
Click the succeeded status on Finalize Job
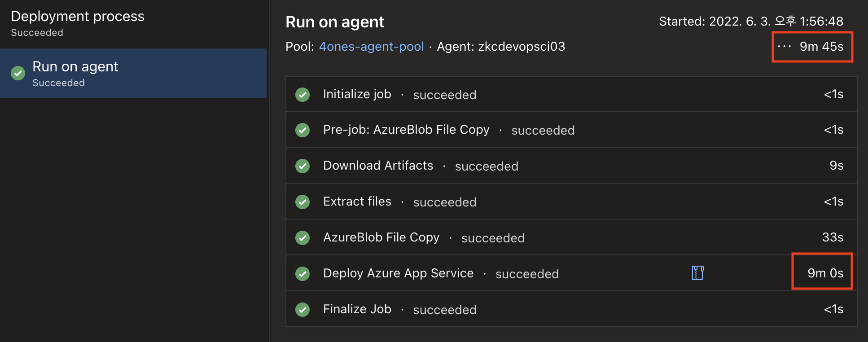[x=445, y=310]
